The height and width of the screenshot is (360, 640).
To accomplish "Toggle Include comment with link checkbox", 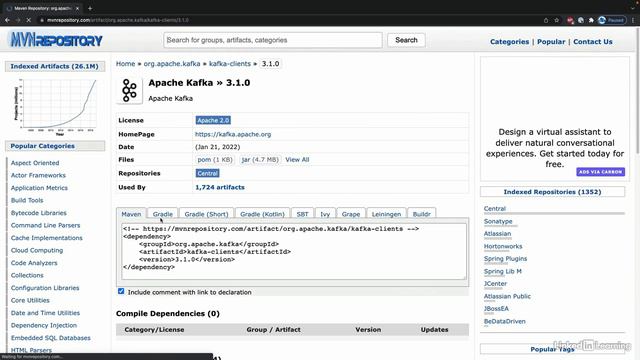I will 121,291.
